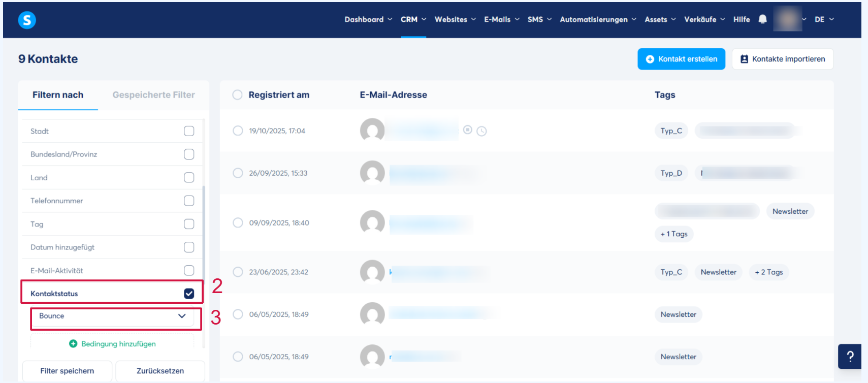Check the Tag filter checkbox
This screenshot has height=383, width=868.
pyautogui.click(x=189, y=224)
